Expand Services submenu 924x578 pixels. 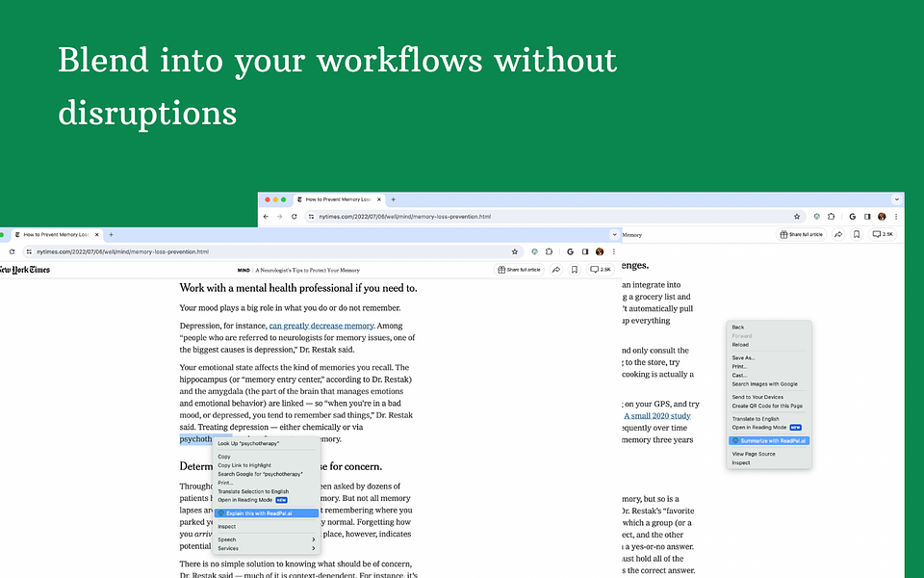pos(266,548)
